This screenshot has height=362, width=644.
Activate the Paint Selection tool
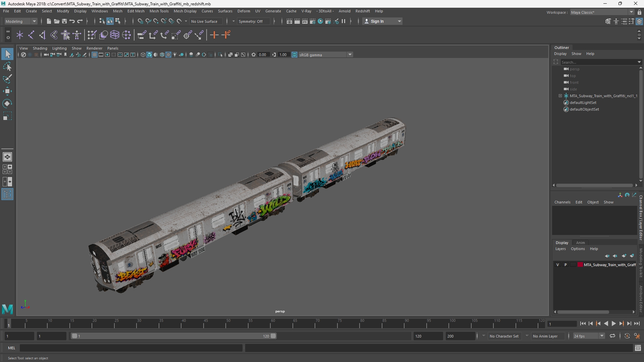point(7,79)
